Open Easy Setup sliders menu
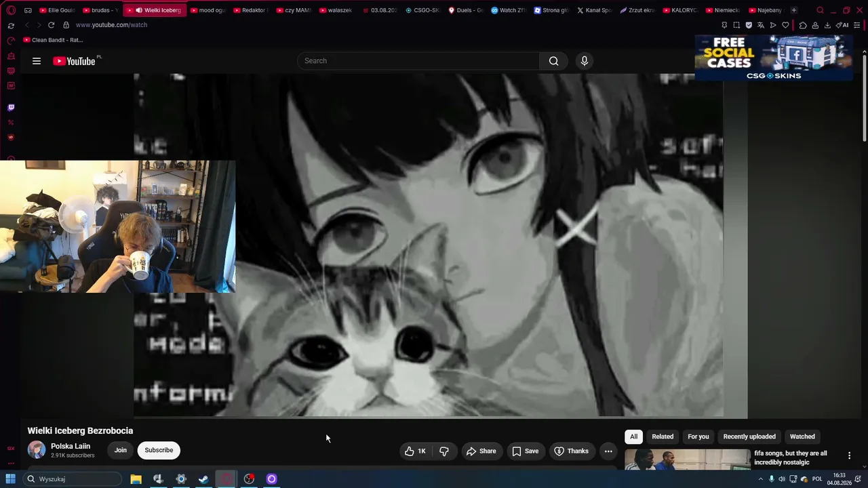Image resolution: width=868 pixels, height=488 pixels. [857, 25]
